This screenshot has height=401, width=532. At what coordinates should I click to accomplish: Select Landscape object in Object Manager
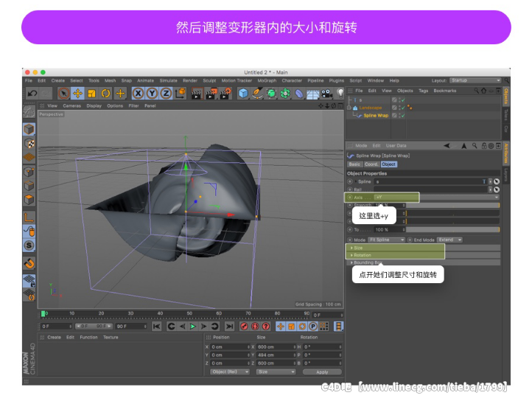(370, 108)
